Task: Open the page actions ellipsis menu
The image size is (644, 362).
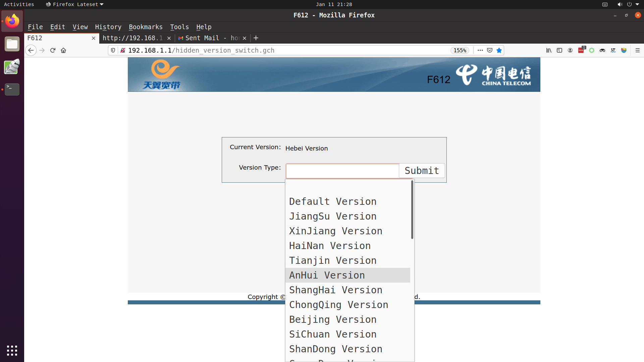Action: point(480,50)
